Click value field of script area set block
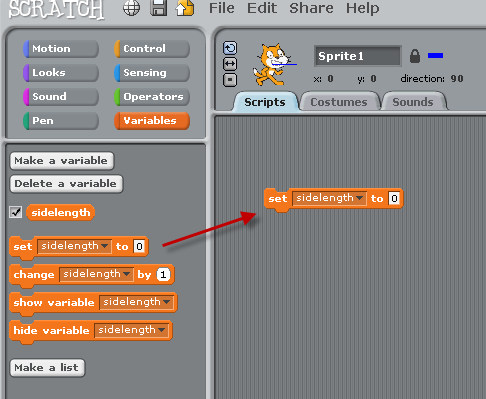Image resolution: width=486 pixels, height=399 pixels. point(394,198)
